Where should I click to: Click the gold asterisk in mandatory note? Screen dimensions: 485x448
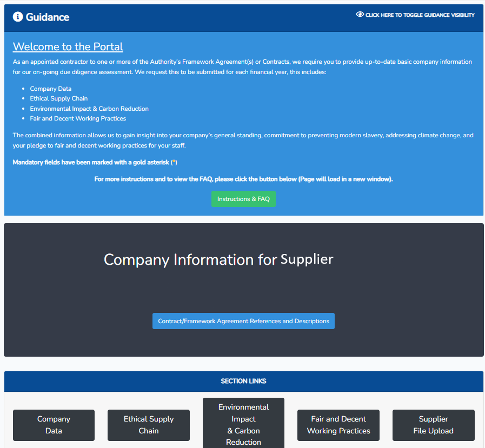[x=174, y=162]
